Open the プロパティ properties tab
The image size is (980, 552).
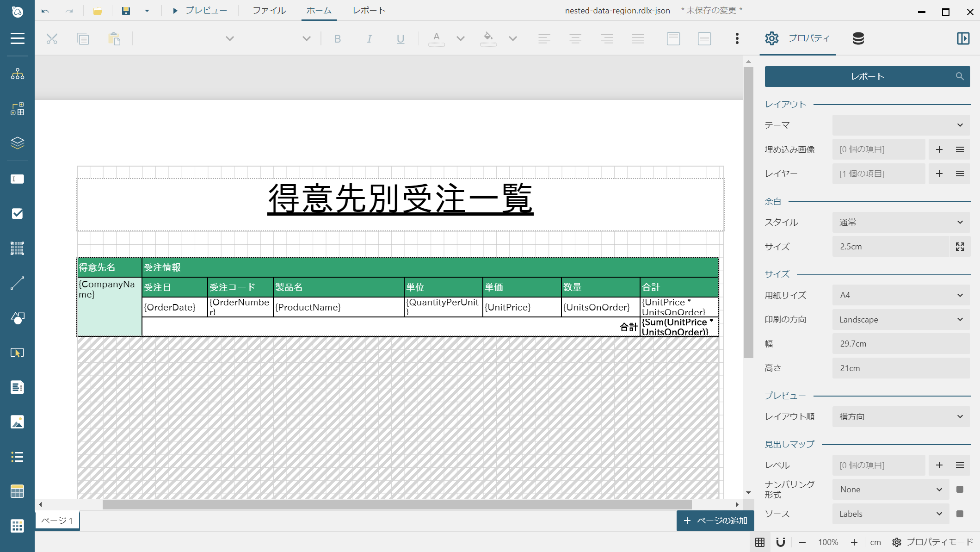pyautogui.click(x=797, y=38)
